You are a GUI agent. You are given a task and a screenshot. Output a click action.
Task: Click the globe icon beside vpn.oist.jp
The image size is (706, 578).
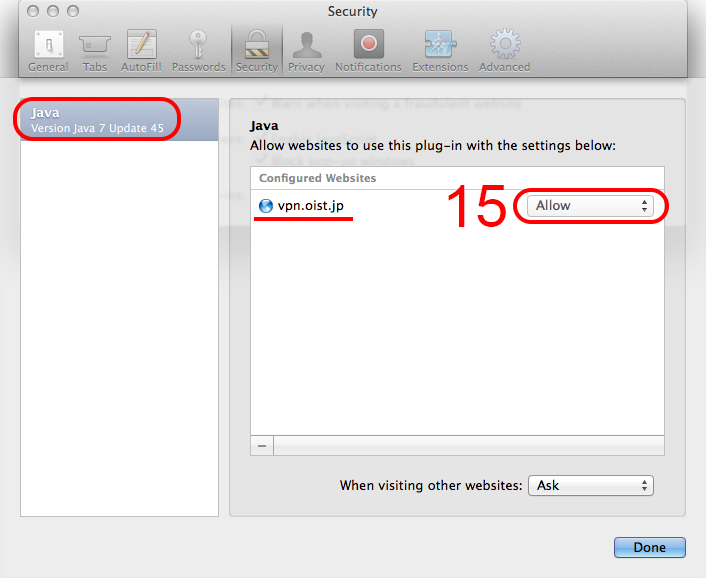point(265,206)
